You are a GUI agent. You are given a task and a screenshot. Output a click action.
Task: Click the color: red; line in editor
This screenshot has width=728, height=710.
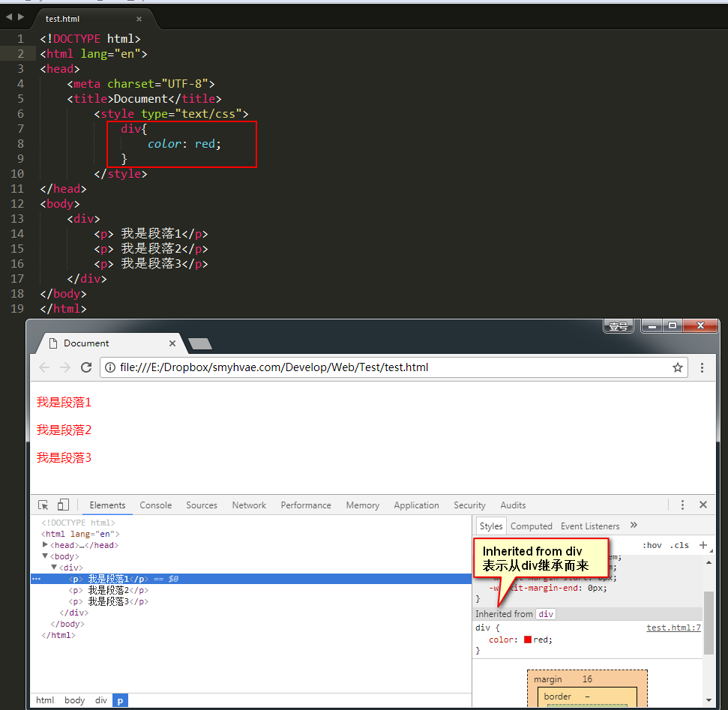[184, 144]
